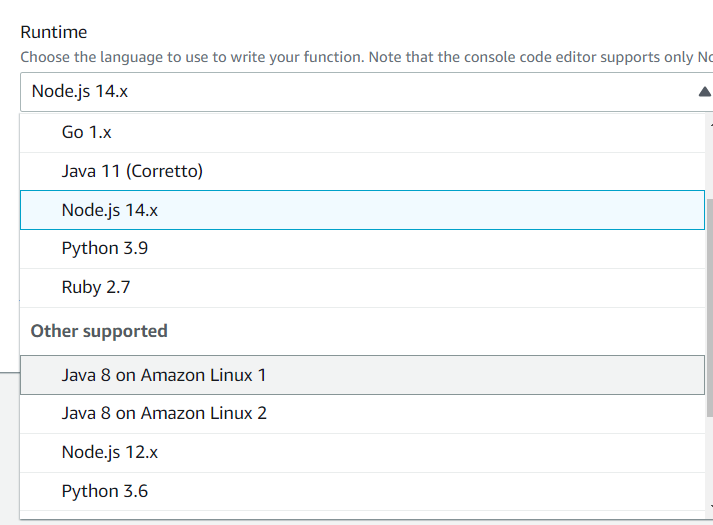
Task: Select Java 8 on Amazon Linux 1
Action: [x=164, y=375]
